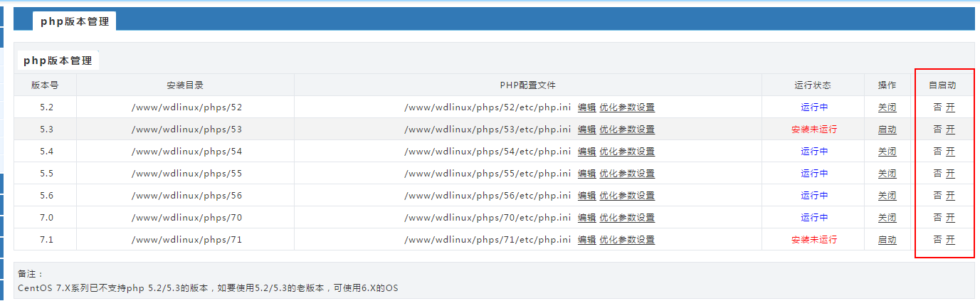Click 编辑 link for PHP 5.2
980x306 pixels.
tap(586, 107)
